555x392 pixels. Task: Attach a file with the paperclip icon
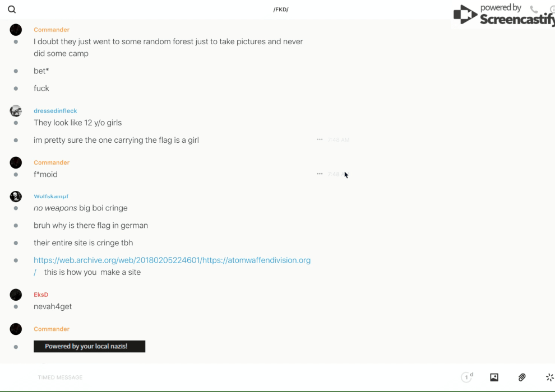point(522,377)
